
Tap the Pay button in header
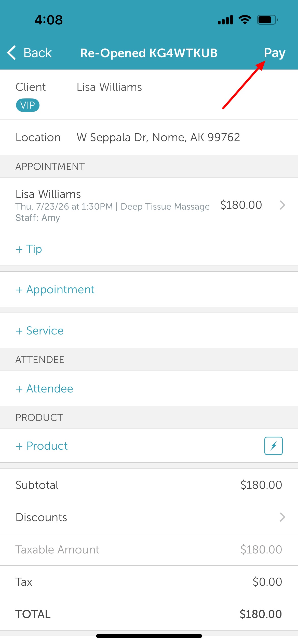tap(275, 53)
